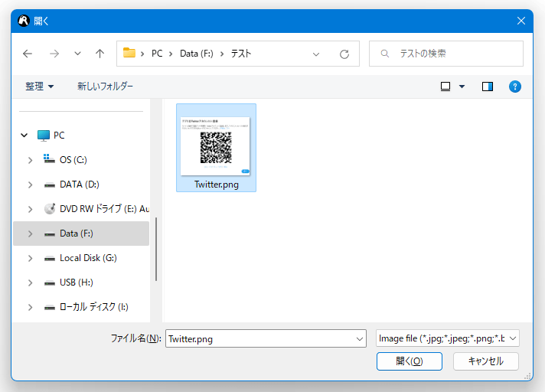
Task: Select the Twitter.png thumbnail
Action: click(216, 146)
